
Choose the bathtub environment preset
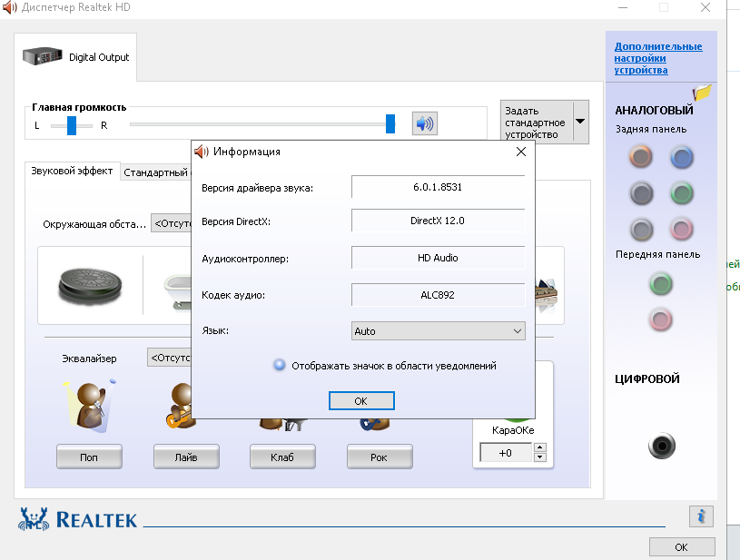pos(177,292)
